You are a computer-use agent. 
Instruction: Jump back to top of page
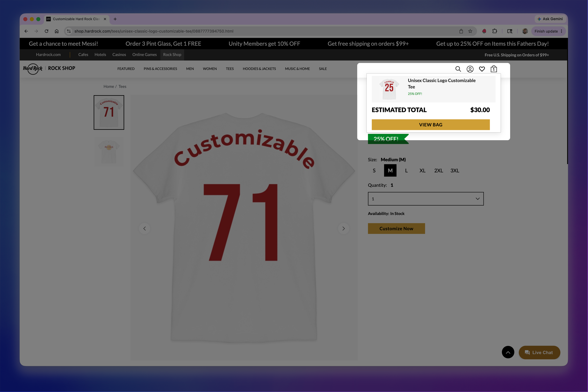pos(508,352)
